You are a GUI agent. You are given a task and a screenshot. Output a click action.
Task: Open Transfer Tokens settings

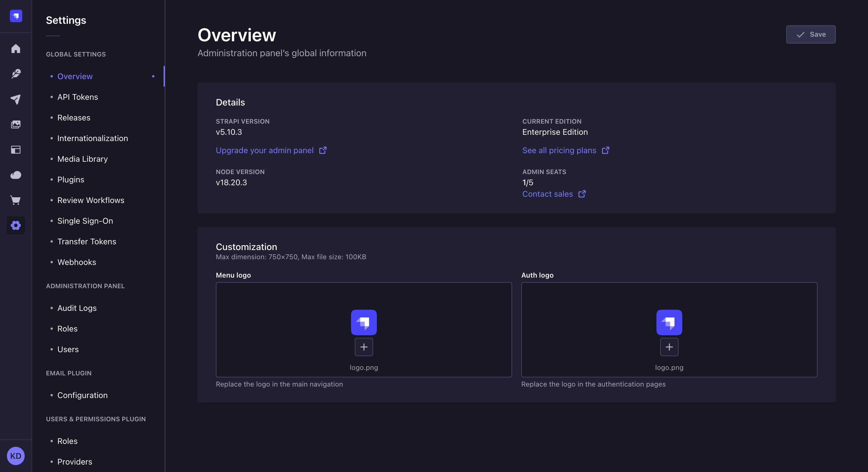coord(87,241)
